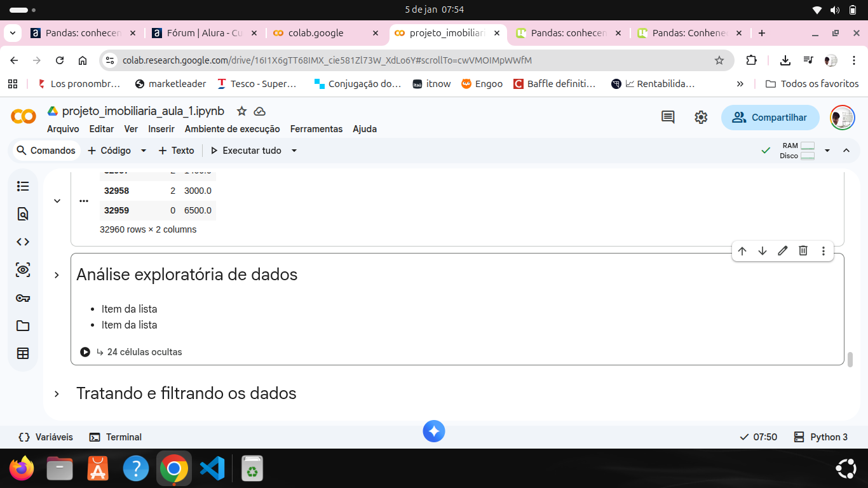This screenshot has width=868, height=488.
Task: Collapse the Análise exploratória de dados section
Action: [x=57, y=274]
